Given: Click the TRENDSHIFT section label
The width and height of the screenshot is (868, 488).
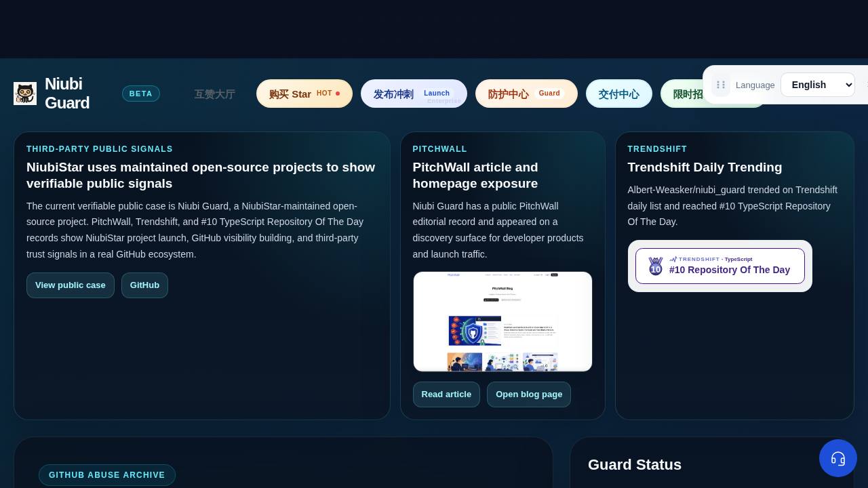Looking at the screenshot, I should 657,149.
